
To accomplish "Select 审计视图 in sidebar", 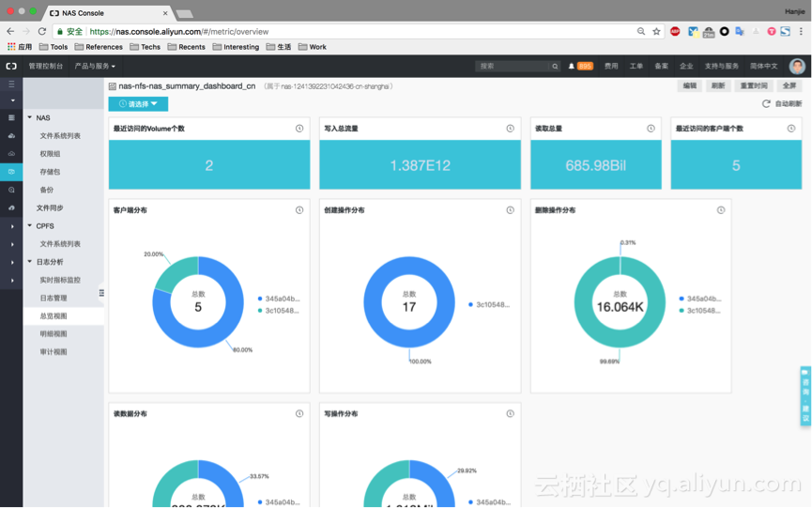I will click(54, 352).
